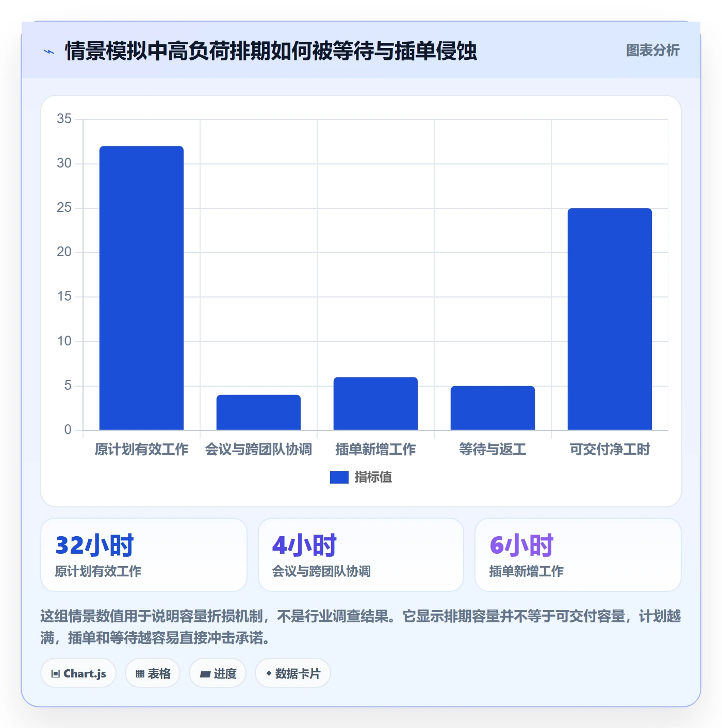The width and height of the screenshot is (722, 728).
Task: Click the 插单新增工作 bar in the chart
Action: point(375,404)
